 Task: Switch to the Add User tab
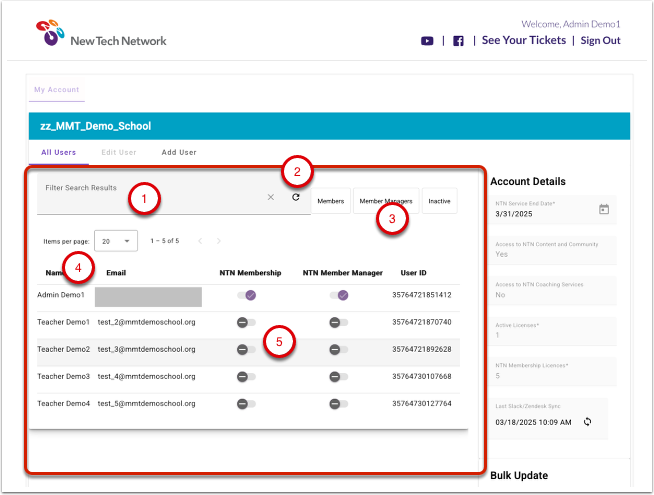[179, 153]
